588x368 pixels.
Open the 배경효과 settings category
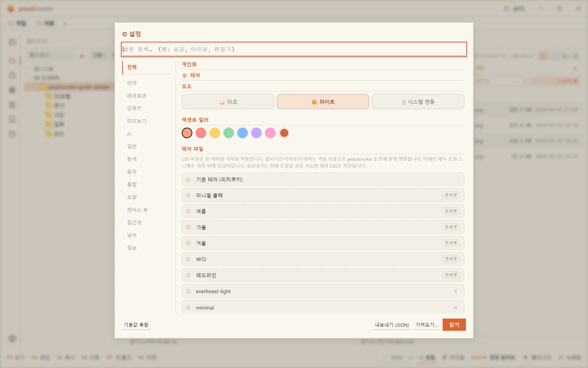tap(147, 96)
